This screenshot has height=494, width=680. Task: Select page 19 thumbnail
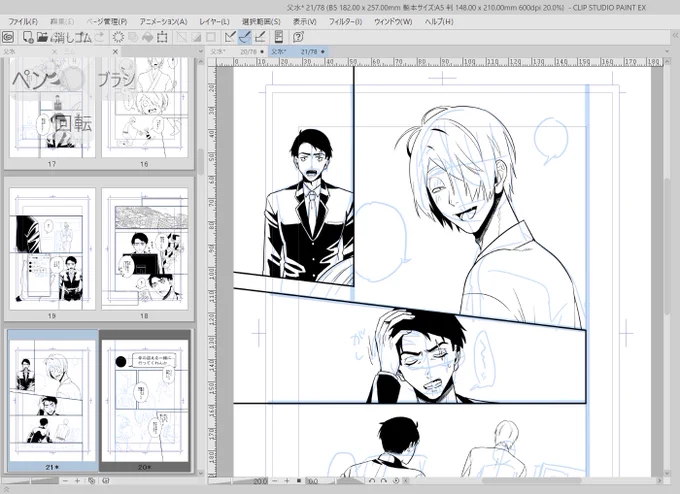click(x=52, y=249)
